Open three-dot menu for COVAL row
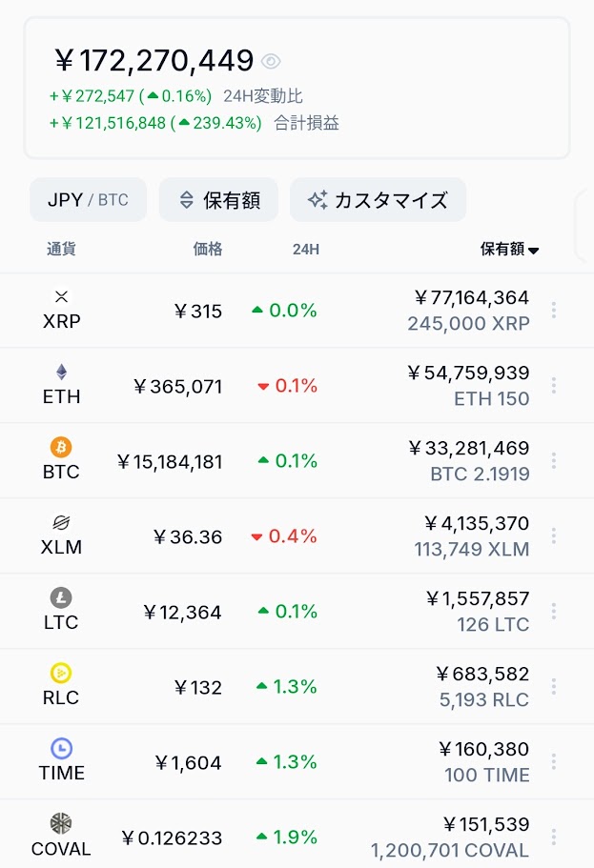The height and width of the screenshot is (868, 594). pyautogui.click(x=554, y=837)
